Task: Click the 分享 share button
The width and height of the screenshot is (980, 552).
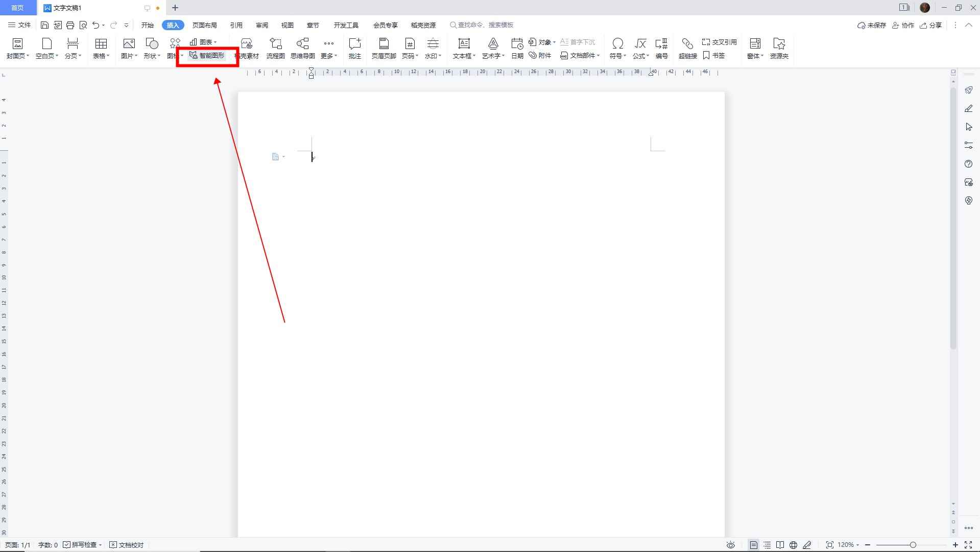Action: pyautogui.click(x=930, y=25)
